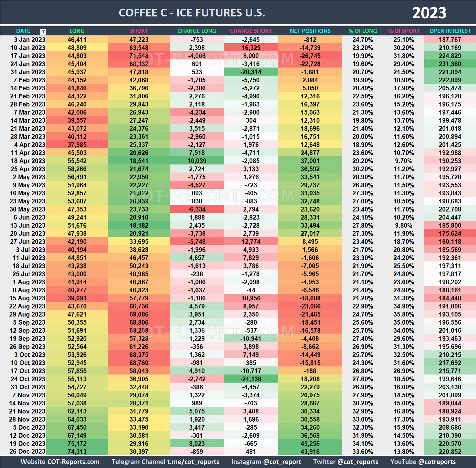Image resolution: width=476 pixels, height=468 pixels.
Task: Select the green 45,256 net positions cell
Action: coord(310,443)
